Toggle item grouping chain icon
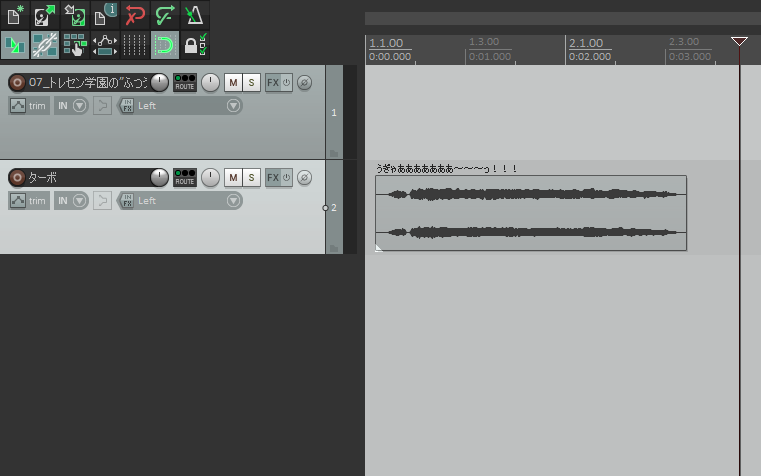This screenshot has height=476, width=761. (x=45, y=45)
